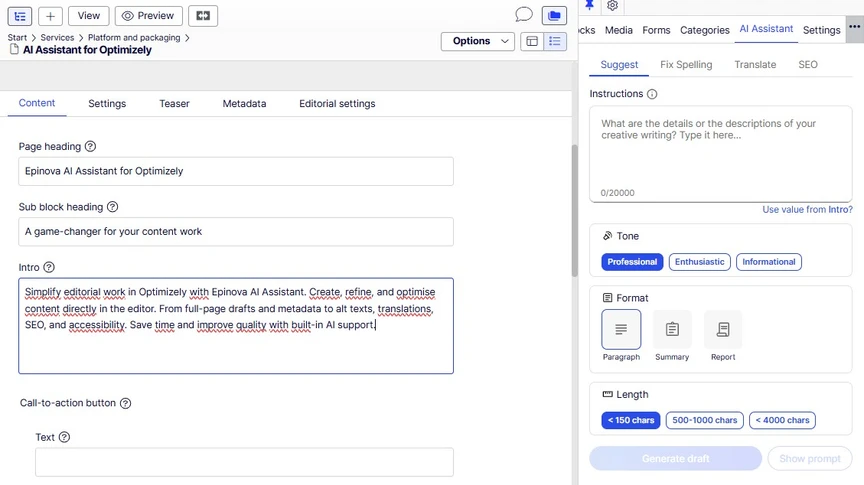Select the Paragraph format icon

(x=621, y=330)
